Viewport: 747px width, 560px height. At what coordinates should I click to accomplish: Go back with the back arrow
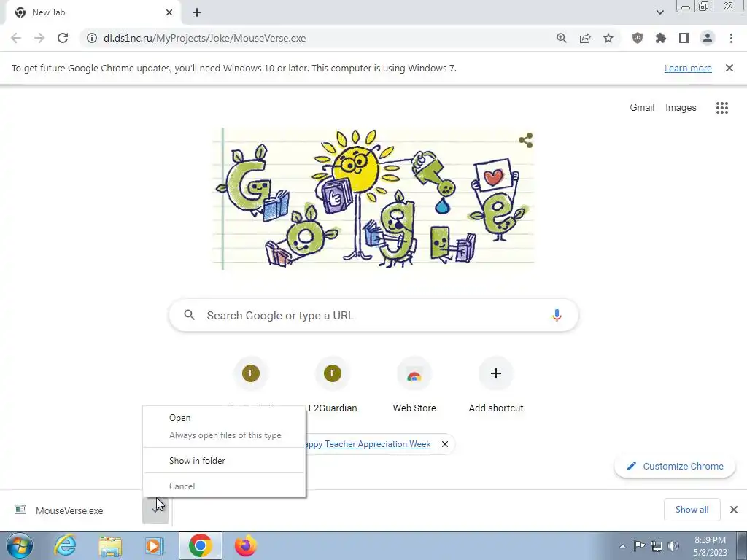[16, 38]
